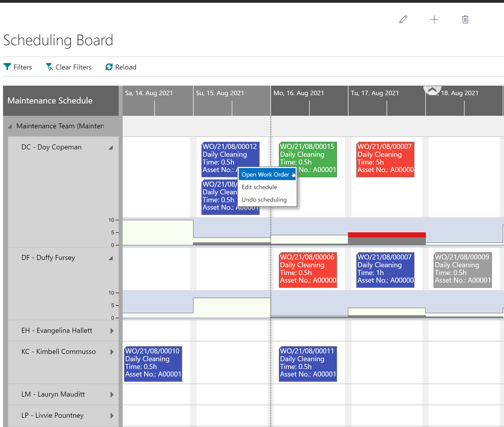
Task: Collapse Maintenance Team group header
Action: tap(10, 126)
